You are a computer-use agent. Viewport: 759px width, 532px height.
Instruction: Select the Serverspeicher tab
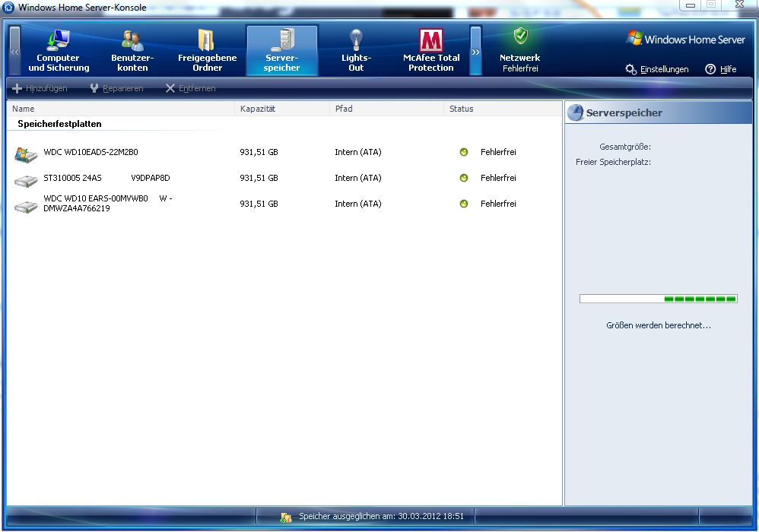(x=281, y=51)
